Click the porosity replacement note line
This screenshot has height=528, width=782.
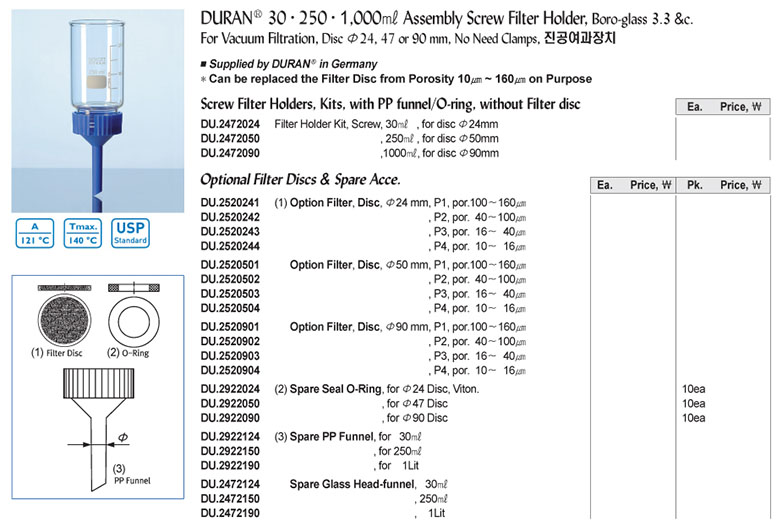(396, 79)
